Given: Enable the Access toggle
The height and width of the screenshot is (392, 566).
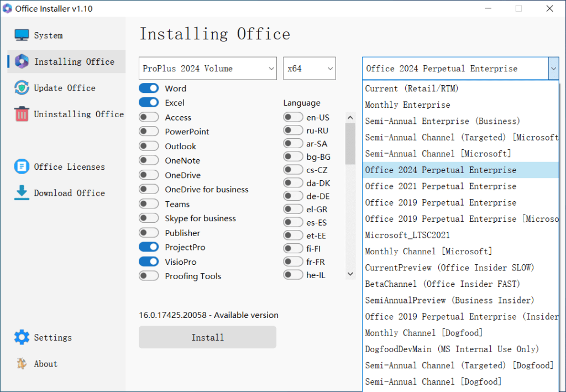Looking at the screenshot, I should tap(149, 117).
